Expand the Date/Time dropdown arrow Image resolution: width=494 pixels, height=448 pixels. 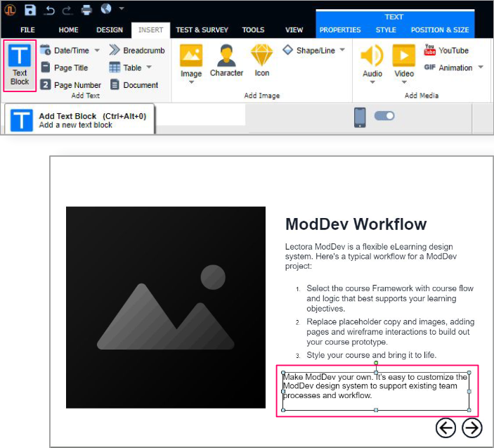coord(97,51)
